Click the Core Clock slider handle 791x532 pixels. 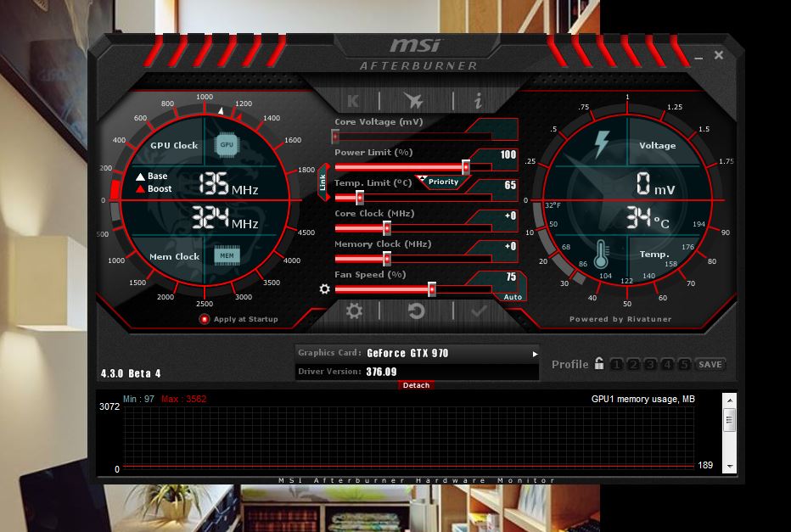tap(387, 227)
